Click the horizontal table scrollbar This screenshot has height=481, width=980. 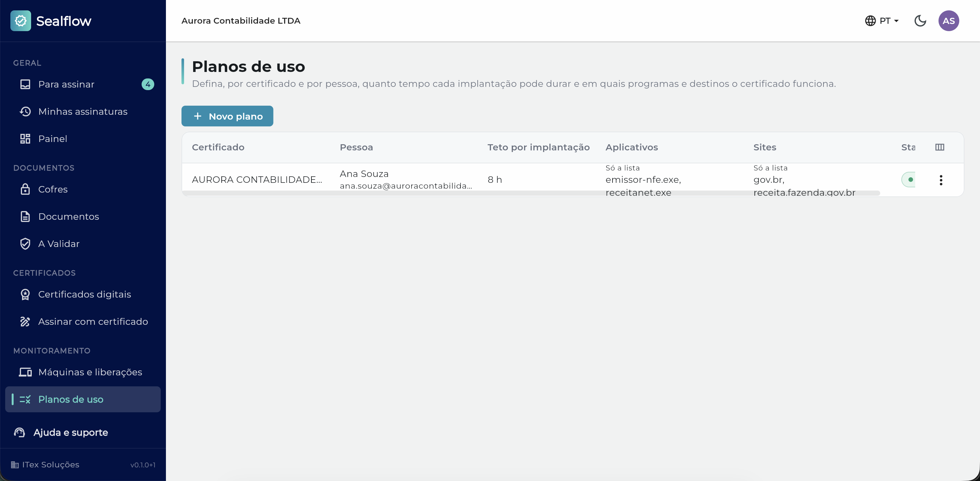[x=531, y=193]
